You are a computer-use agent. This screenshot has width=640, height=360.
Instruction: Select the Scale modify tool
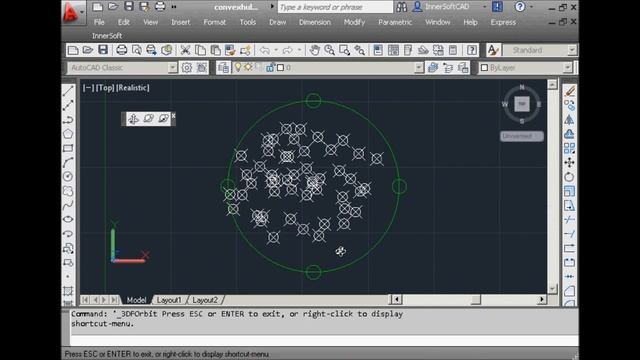point(569,191)
